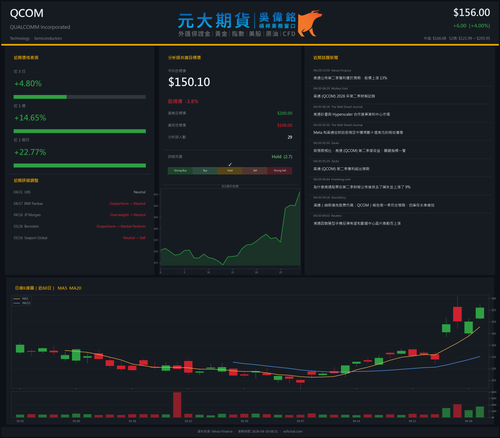Click the Strong Sell rating segment
The height and width of the screenshot is (438, 500).
point(280,171)
